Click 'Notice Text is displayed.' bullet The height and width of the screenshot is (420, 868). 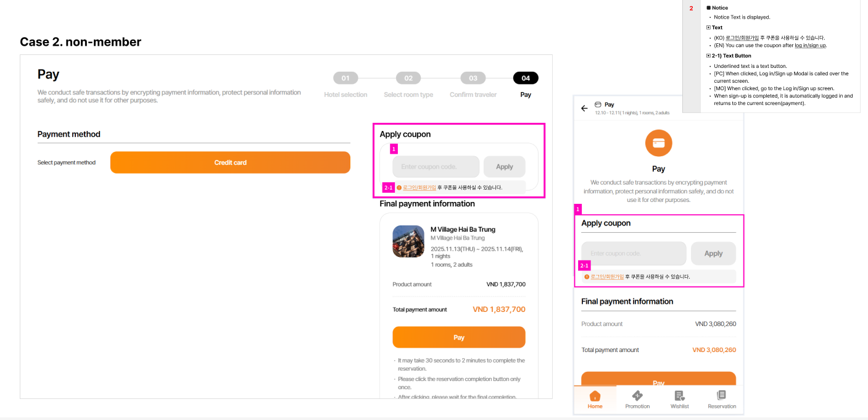[742, 17]
